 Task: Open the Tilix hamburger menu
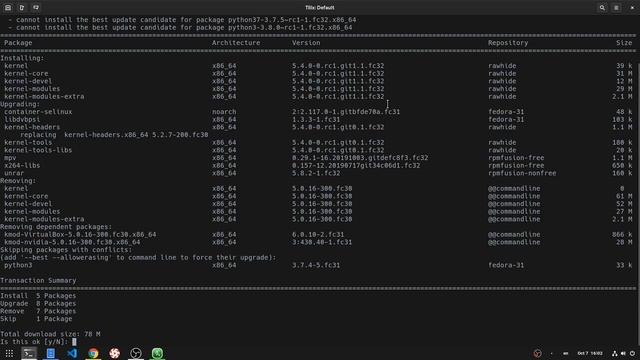click(616, 7)
